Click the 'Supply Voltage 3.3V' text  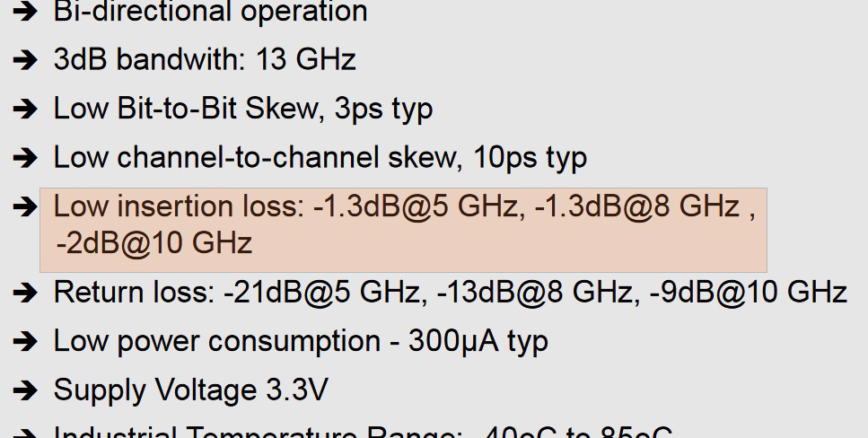191,390
